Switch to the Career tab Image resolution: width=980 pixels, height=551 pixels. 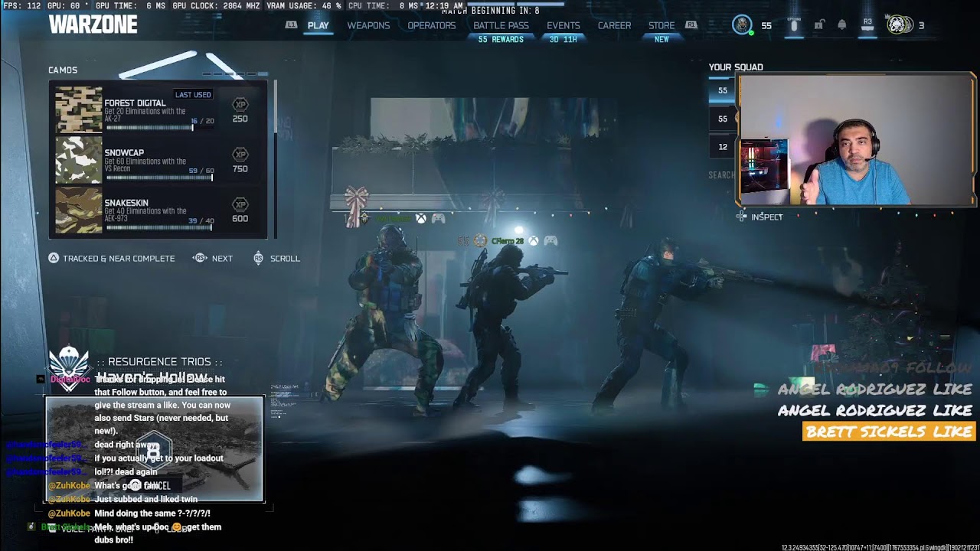tap(614, 25)
